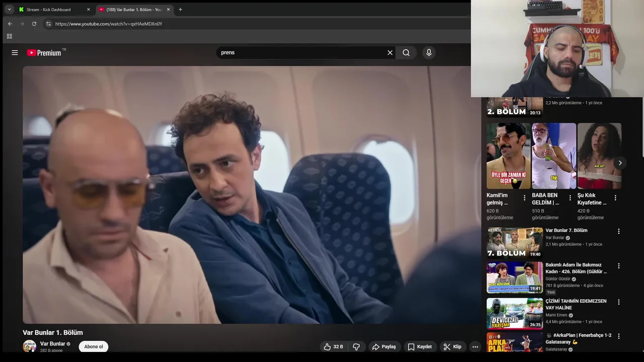Open Şu Kılık Kıyafetine short thumbnail
This screenshot has width=644, height=362.
pos(599,156)
